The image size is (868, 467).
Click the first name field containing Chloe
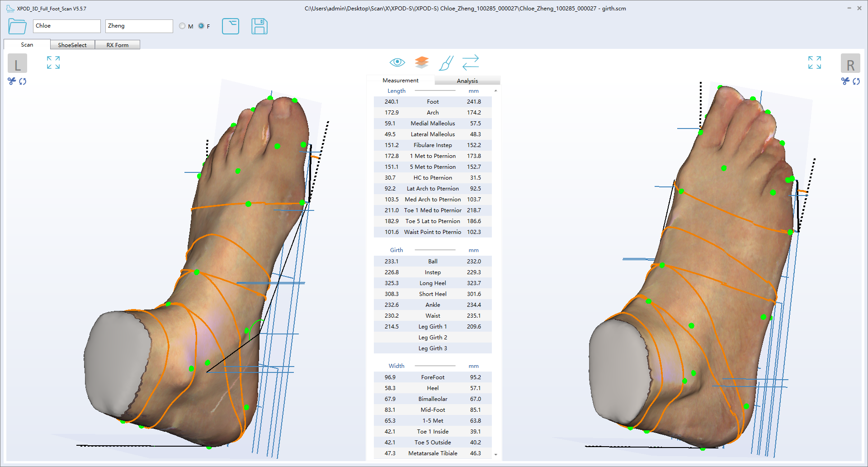pos(66,26)
